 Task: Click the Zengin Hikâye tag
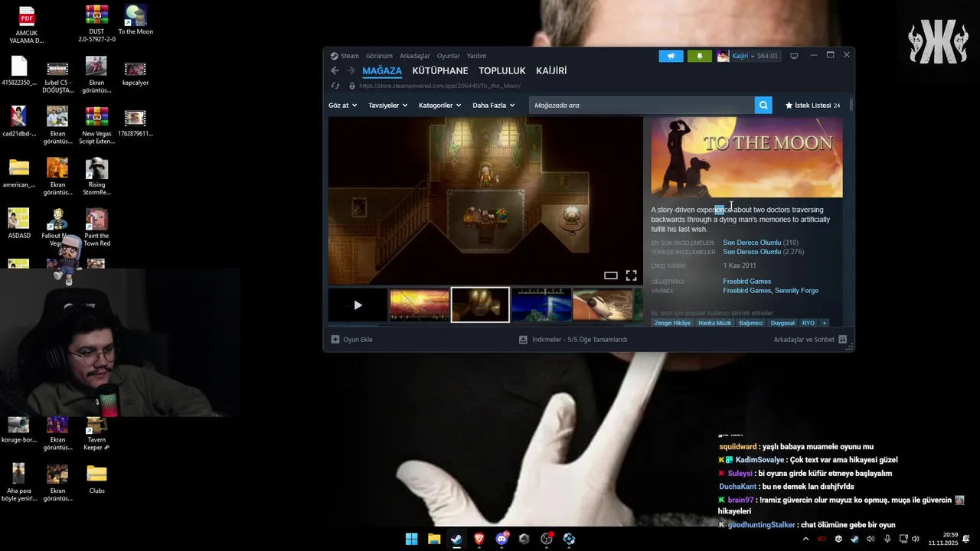672,323
